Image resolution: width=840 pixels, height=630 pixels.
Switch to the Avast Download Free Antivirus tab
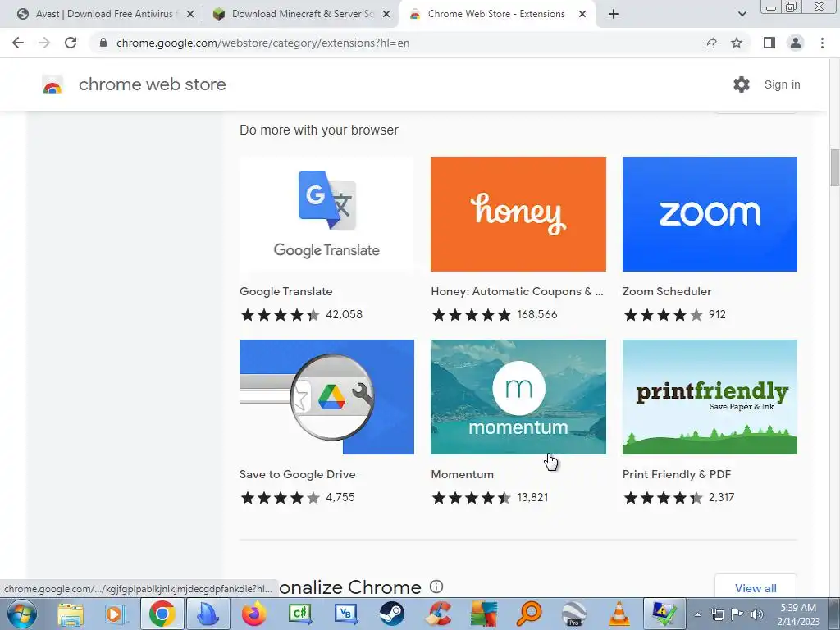pyautogui.click(x=104, y=14)
